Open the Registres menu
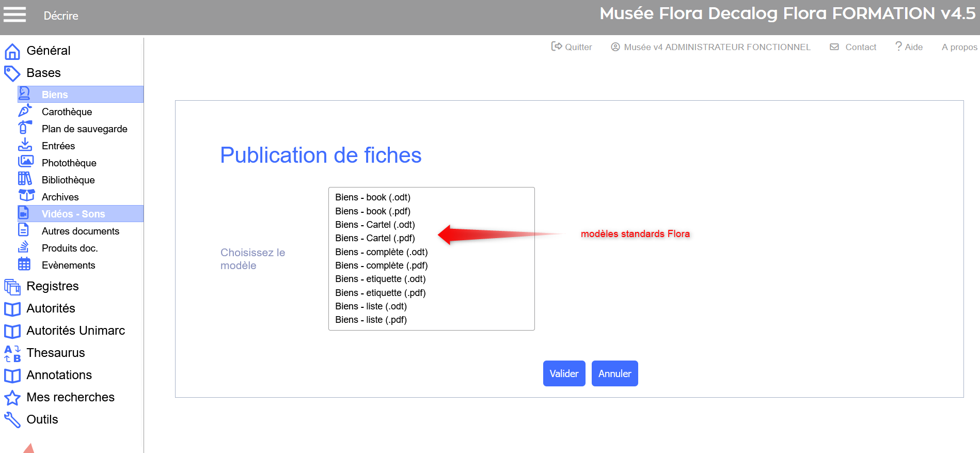 (53, 286)
